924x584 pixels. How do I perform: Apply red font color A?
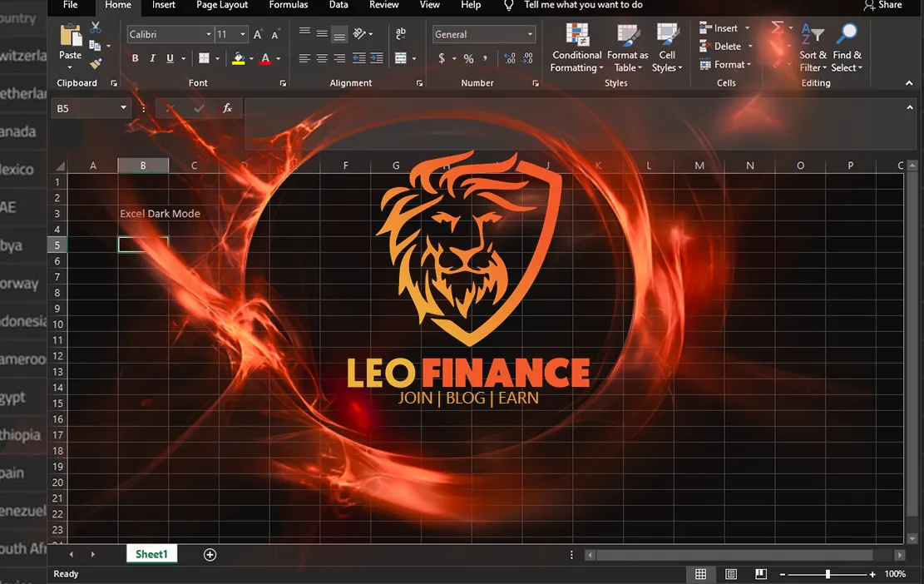tap(265, 58)
